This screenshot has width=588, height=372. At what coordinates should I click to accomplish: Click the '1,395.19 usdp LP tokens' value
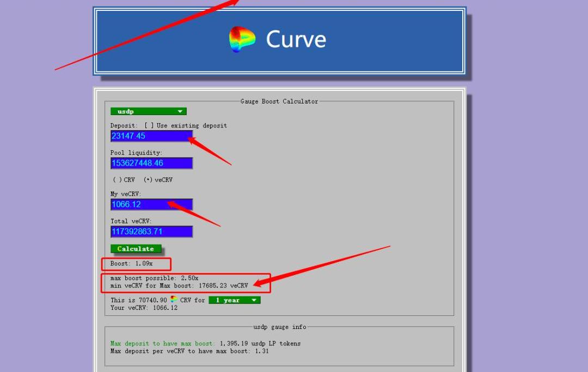point(260,344)
